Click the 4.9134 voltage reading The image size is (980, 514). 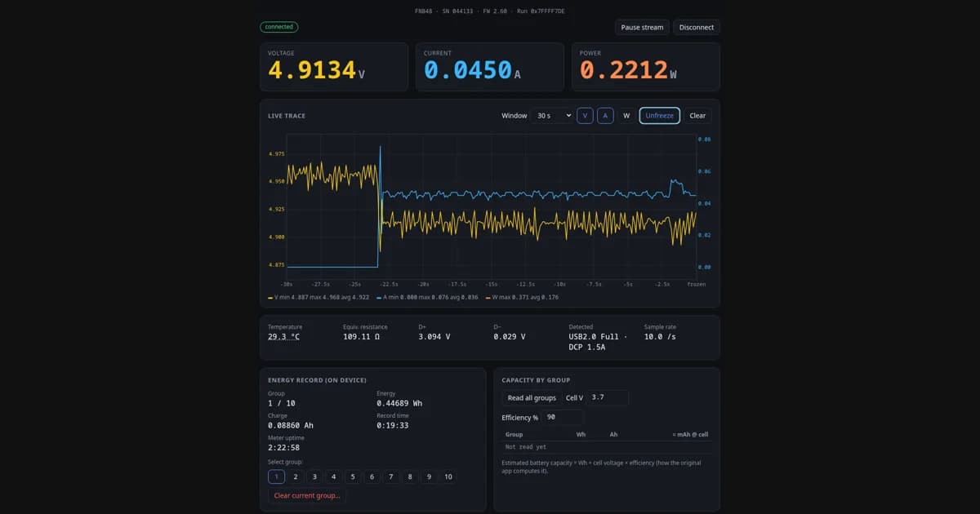tap(312, 70)
